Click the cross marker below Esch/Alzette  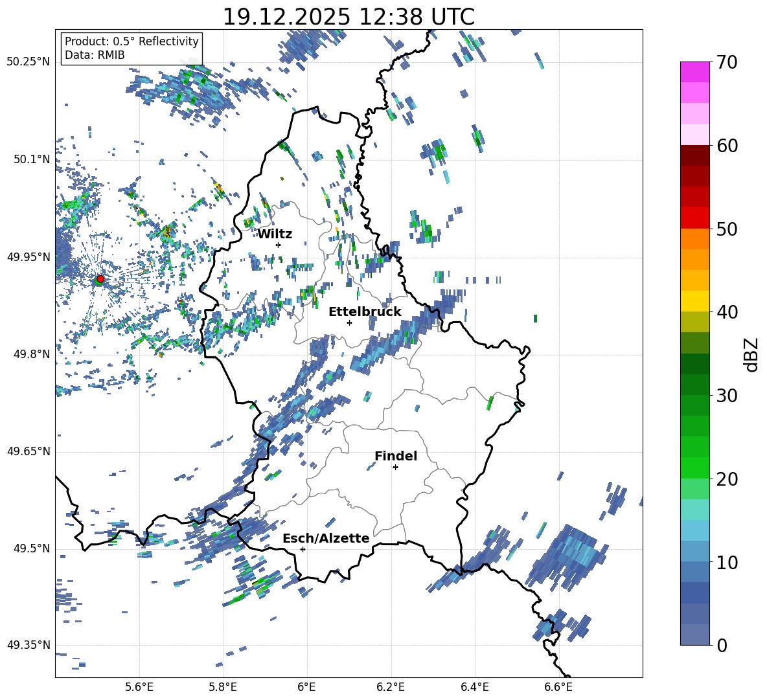click(303, 549)
